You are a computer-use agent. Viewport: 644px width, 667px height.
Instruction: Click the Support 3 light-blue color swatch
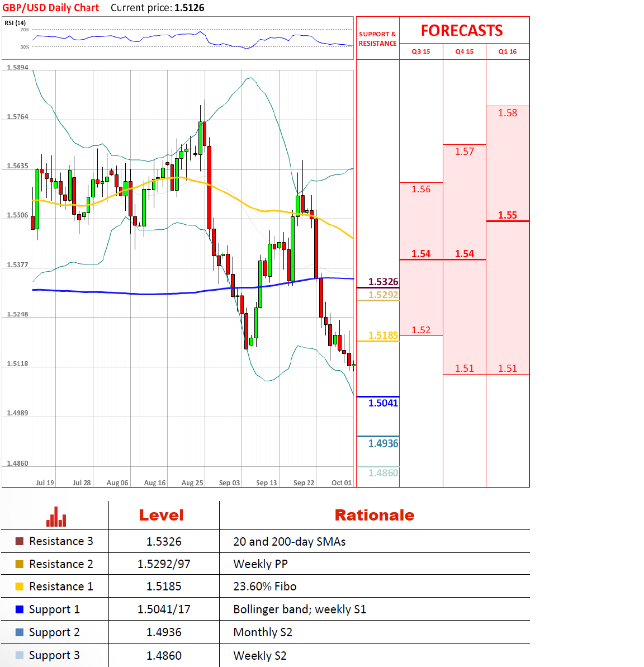tap(19, 655)
